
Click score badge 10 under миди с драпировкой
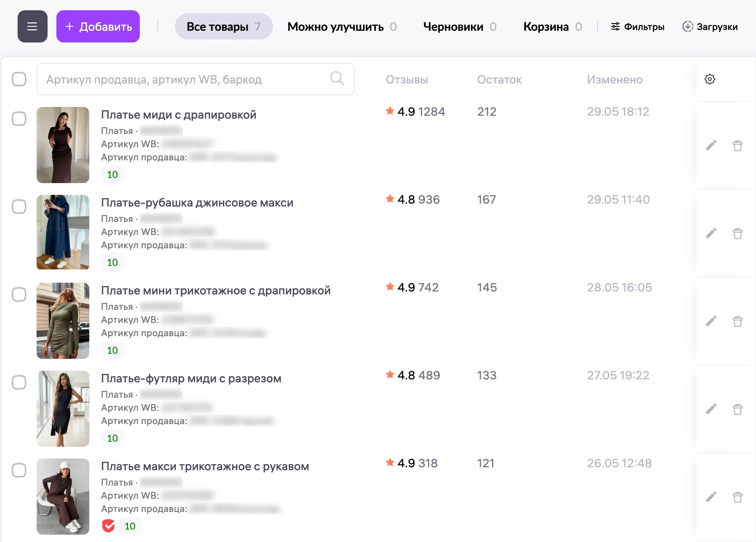(112, 174)
